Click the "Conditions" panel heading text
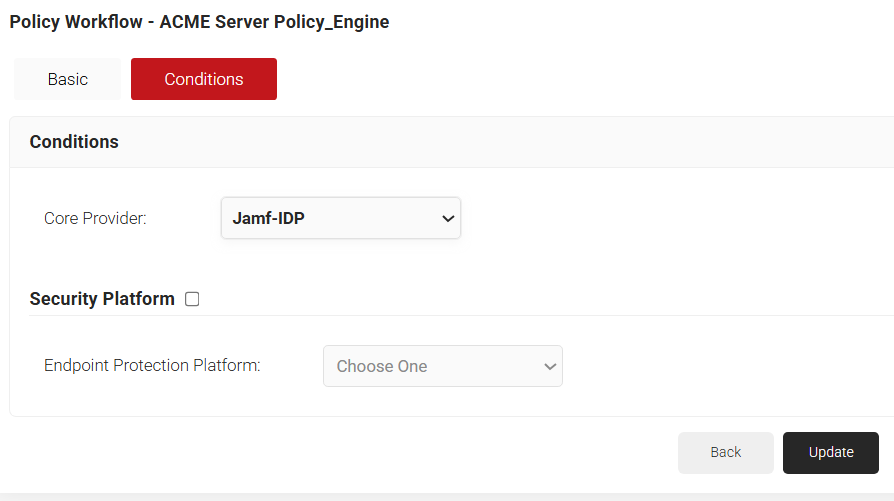 coord(74,142)
